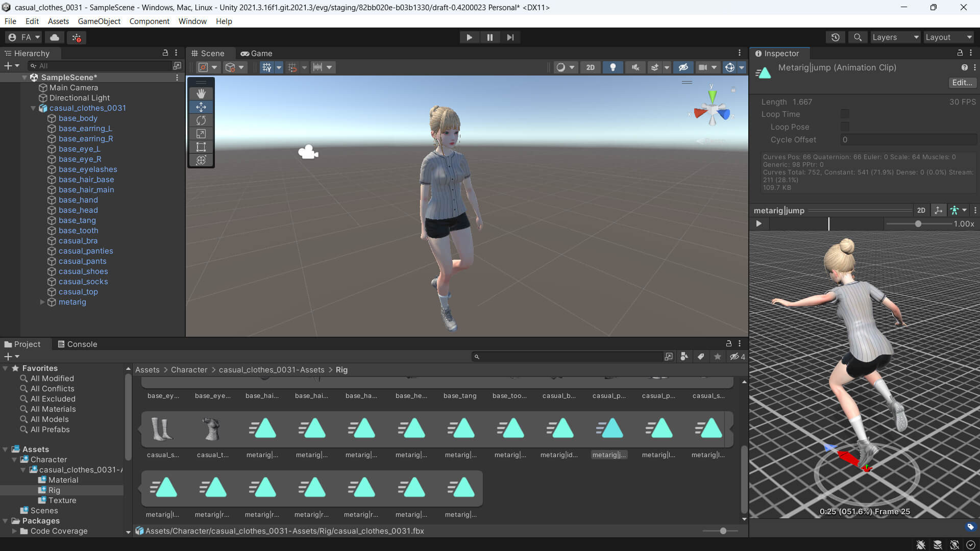
Task: Click the Play button in top toolbar
Action: 469,37
